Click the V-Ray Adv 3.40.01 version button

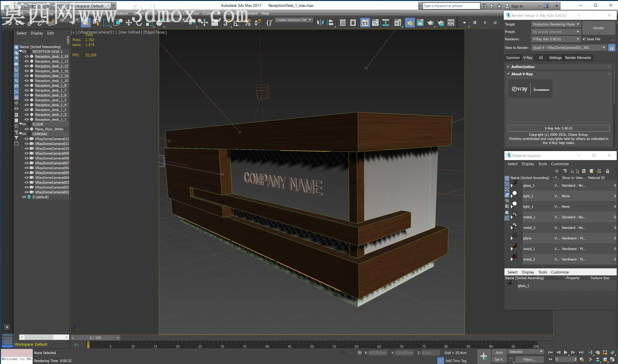[x=559, y=128]
